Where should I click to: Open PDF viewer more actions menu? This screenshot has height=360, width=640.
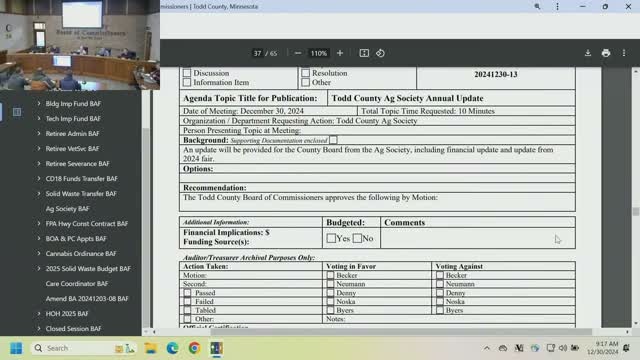[x=624, y=53]
